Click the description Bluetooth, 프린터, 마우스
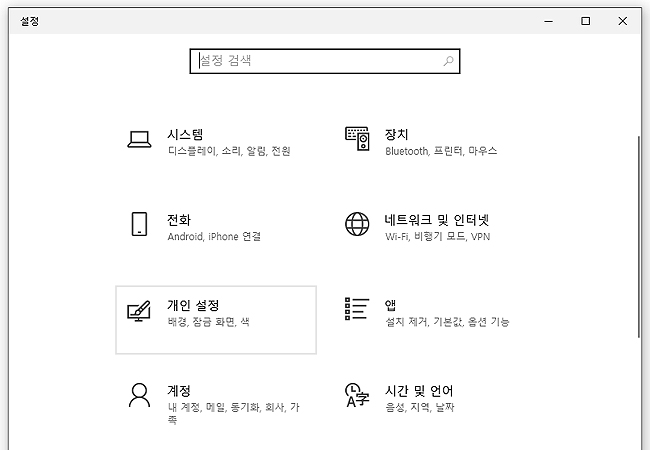Screen dimensions: 650x450 point(441,151)
